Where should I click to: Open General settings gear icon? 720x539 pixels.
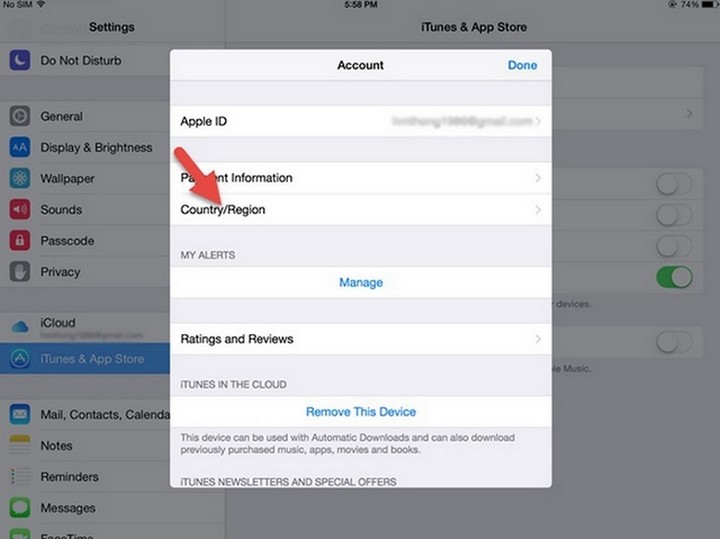(x=20, y=117)
